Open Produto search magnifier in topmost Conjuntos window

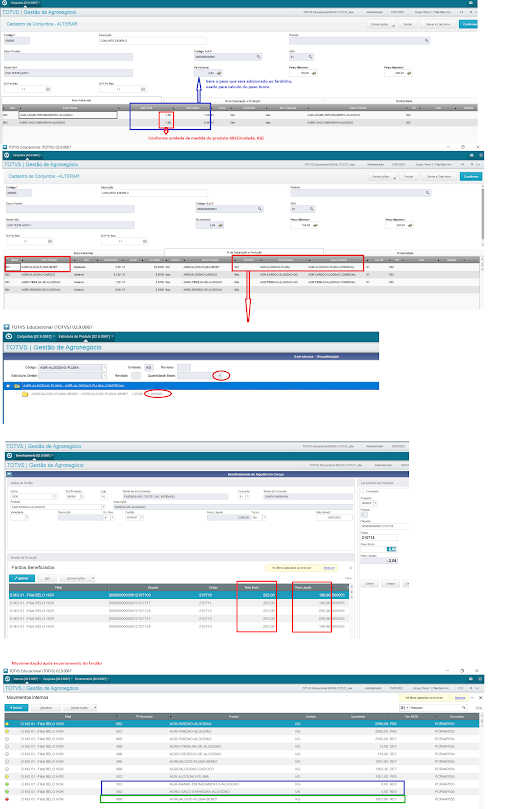point(426,40)
